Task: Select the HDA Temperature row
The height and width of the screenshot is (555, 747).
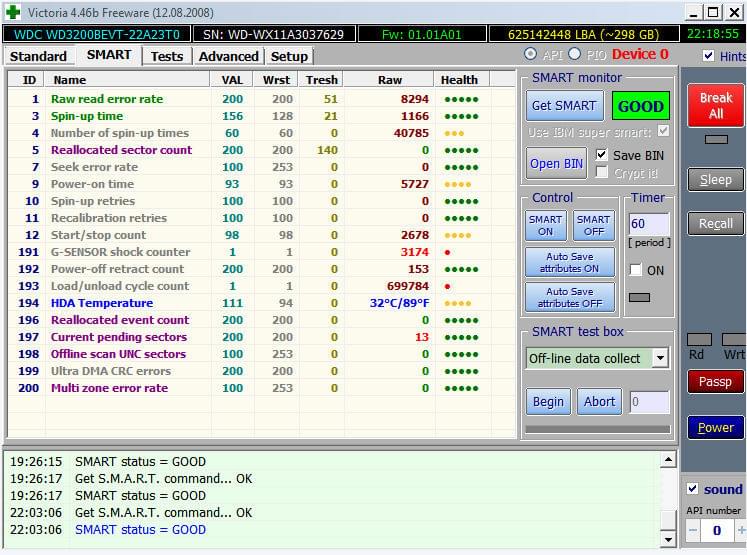Action: (x=262, y=303)
